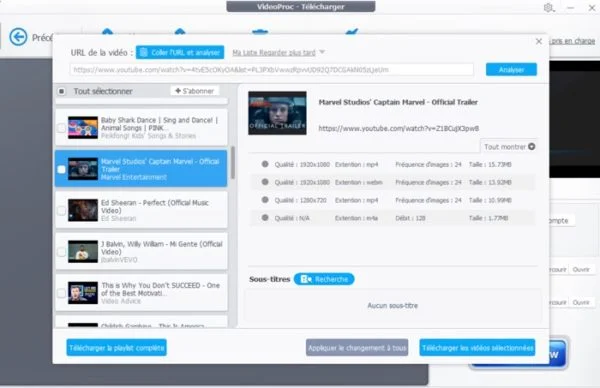Viewport: 600px width, 388px height.
Task: Click lower Ouvrir button in main window
Action: click(581, 302)
